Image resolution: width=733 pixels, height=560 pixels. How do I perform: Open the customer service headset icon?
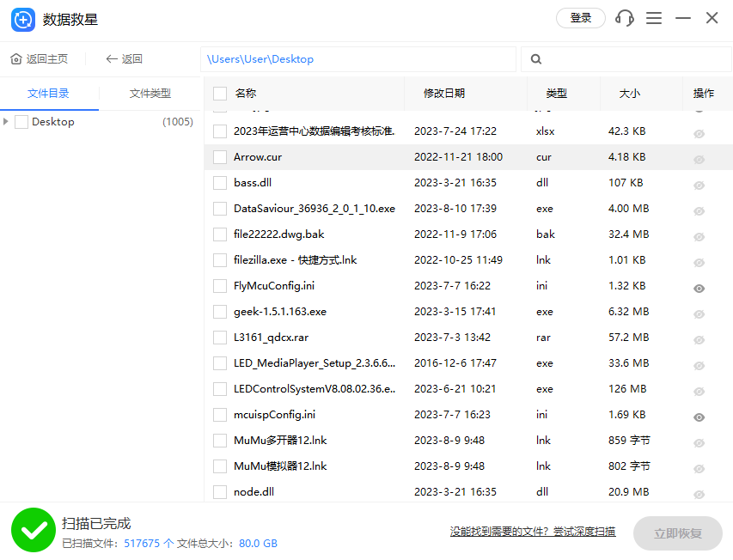[x=624, y=17]
